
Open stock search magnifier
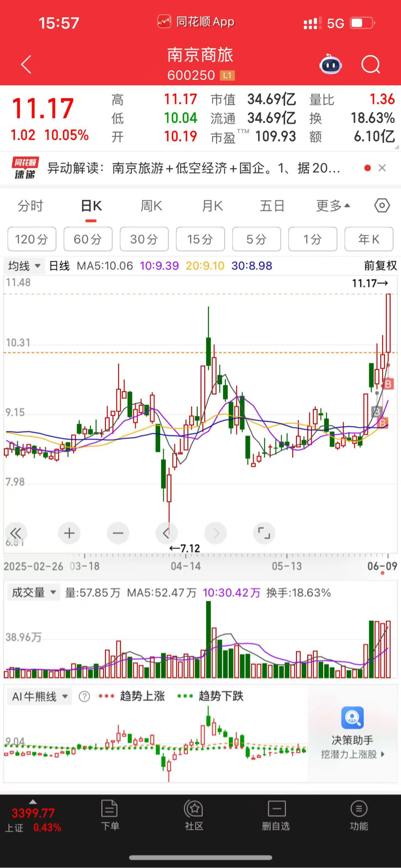coord(371,65)
